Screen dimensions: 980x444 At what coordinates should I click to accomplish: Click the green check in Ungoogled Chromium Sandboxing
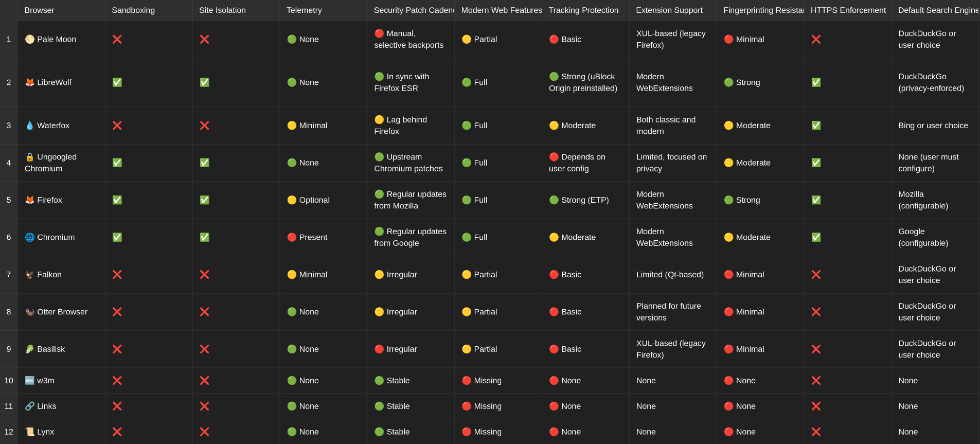[x=117, y=163]
